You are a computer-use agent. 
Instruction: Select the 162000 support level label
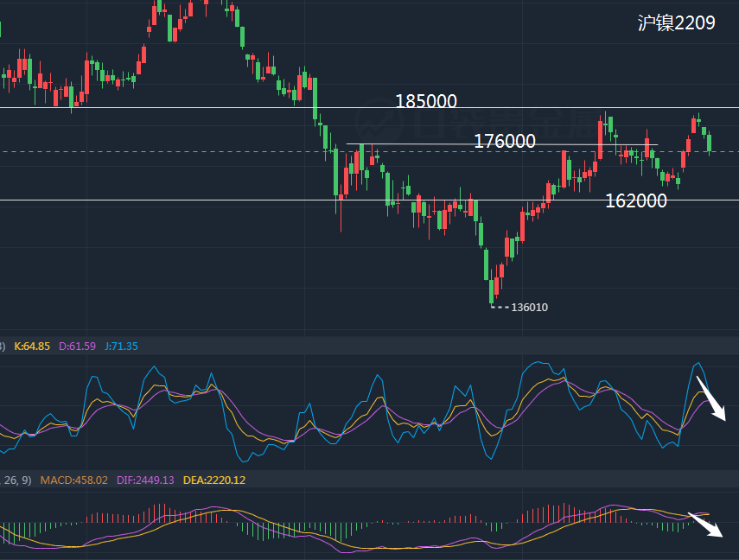636,200
